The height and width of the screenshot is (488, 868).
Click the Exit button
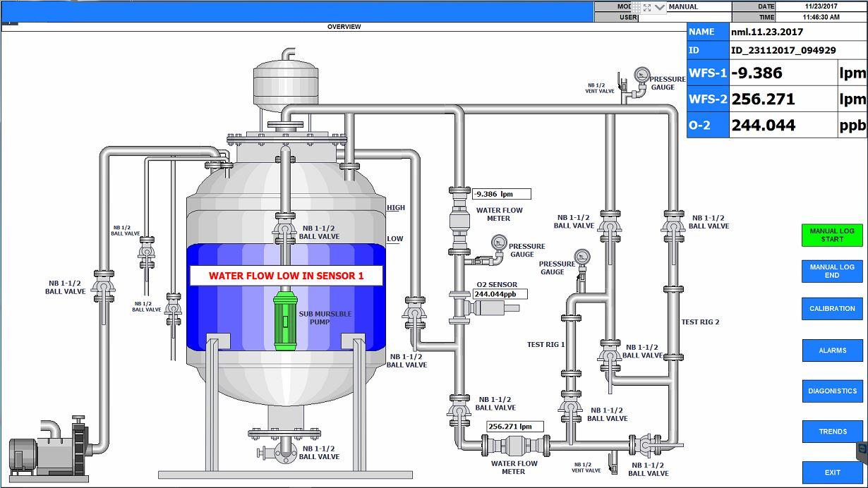pos(832,472)
